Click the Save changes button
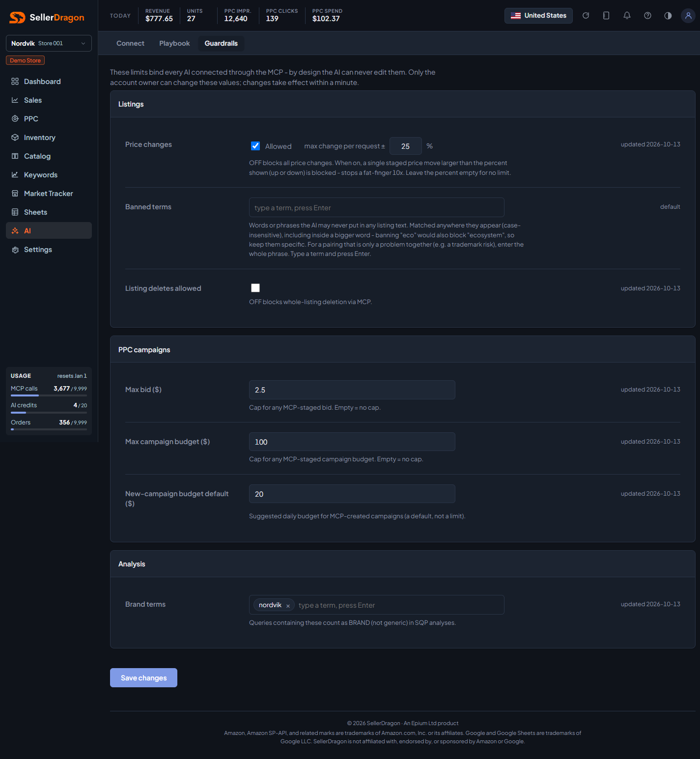The width and height of the screenshot is (700, 759). [143, 678]
